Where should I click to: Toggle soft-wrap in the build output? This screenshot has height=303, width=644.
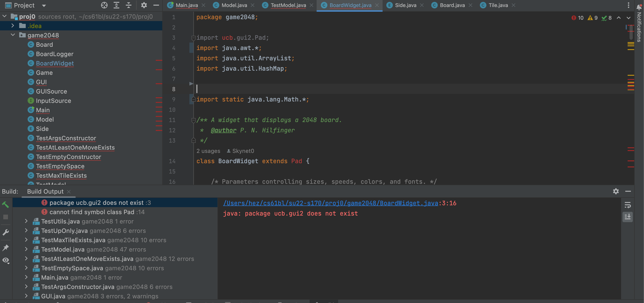point(627,205)
